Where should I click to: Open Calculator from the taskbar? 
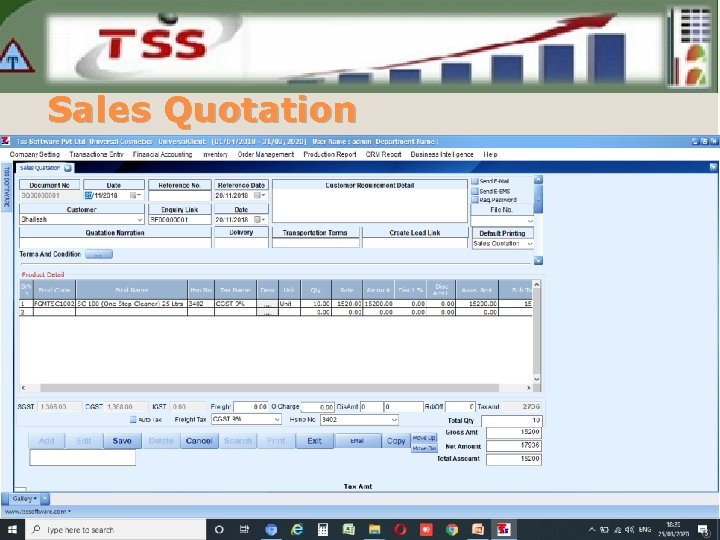tap(323, 530)
